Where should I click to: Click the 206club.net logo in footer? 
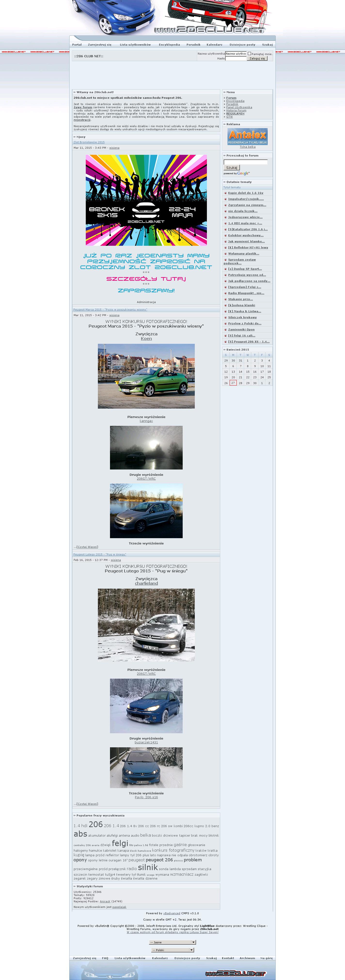click(x=235, y=973)
